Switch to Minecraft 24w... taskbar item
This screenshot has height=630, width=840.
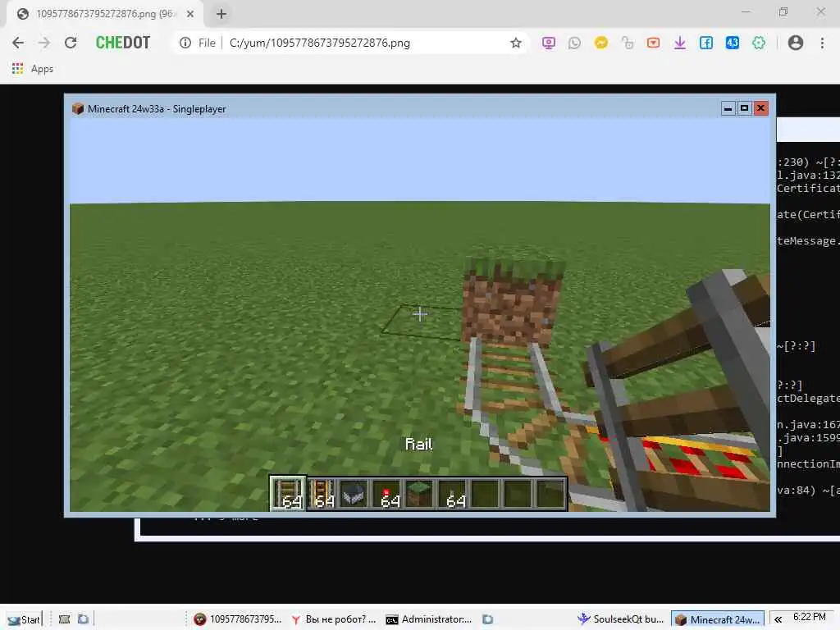(718, 619)
